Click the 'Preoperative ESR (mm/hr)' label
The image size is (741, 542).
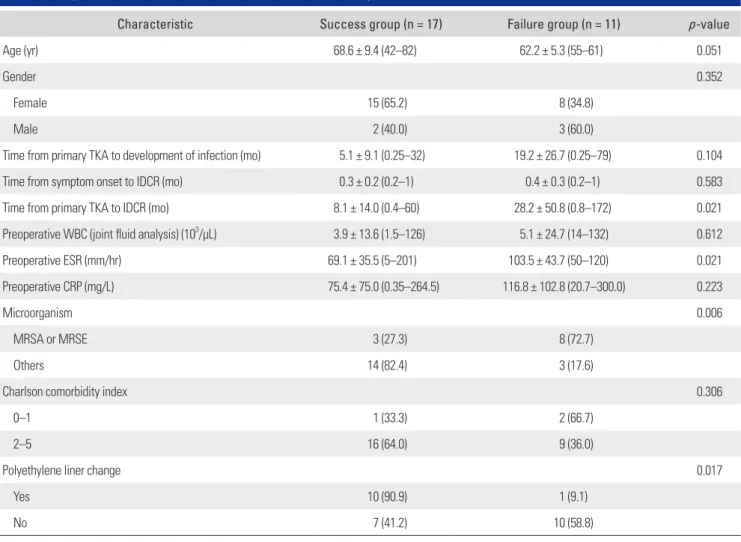62,260
